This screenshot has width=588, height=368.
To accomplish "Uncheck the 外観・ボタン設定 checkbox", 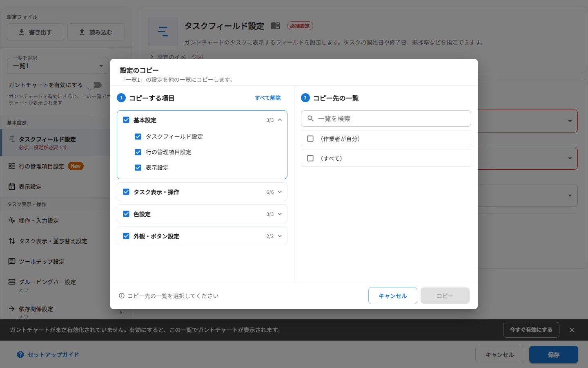I will (126, 236).
